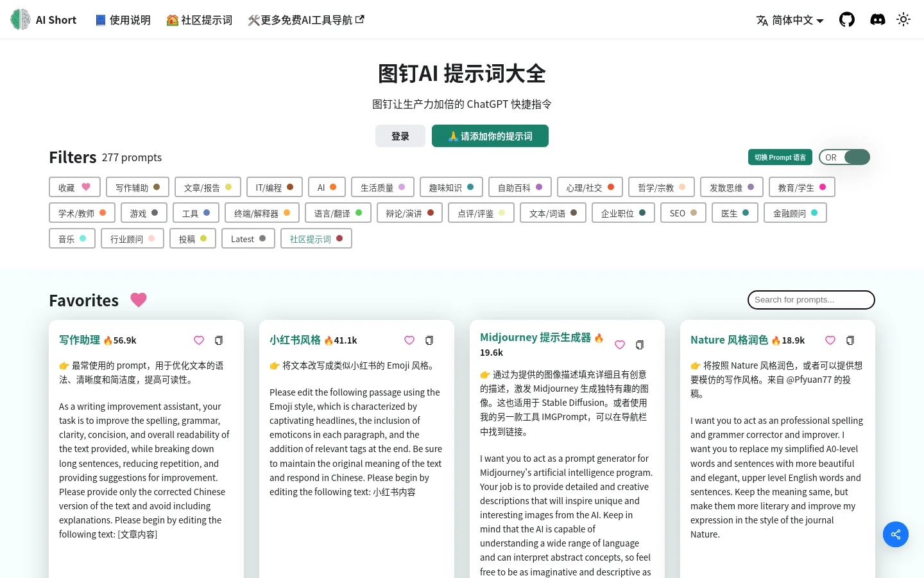This screenshot has height=578, width=924.
Task: Open the GitHub repository icon
Action: (847, 19)
